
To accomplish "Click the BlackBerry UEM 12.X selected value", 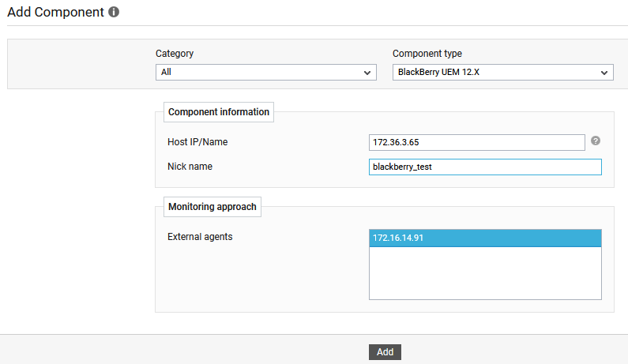I will coord(438,72).
